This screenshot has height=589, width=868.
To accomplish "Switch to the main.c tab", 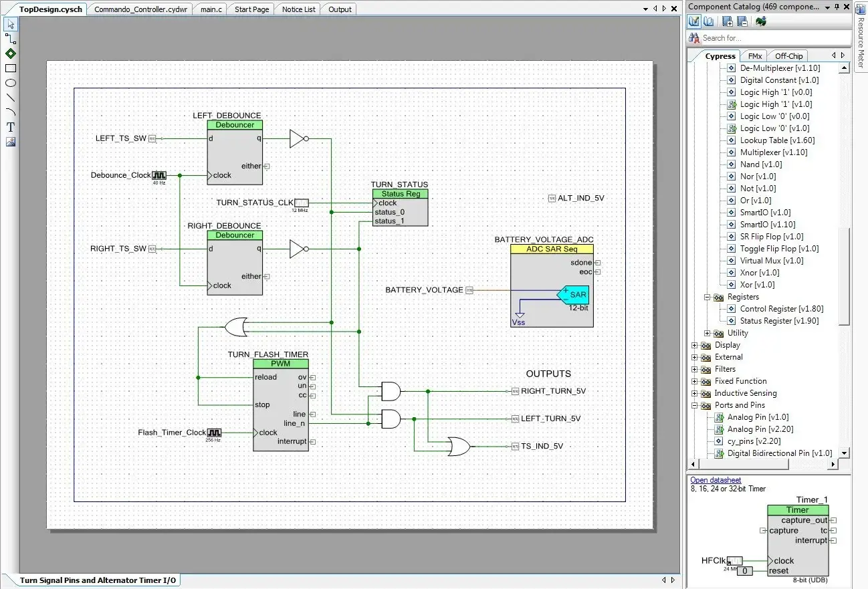I will click(x=211, y=9).
